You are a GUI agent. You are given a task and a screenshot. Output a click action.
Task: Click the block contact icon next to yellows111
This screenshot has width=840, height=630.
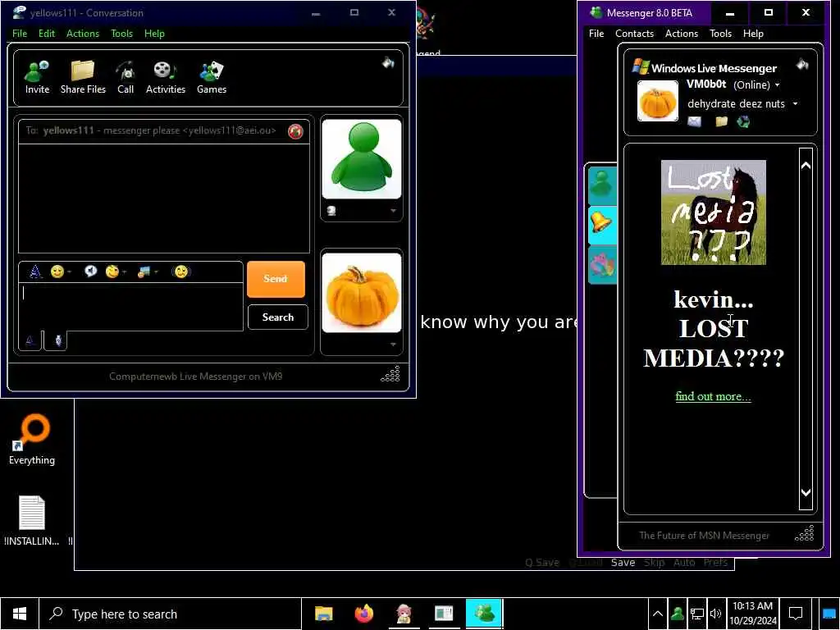[x=295, y=131]
